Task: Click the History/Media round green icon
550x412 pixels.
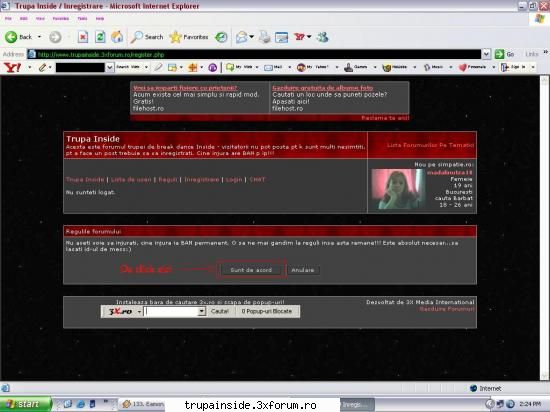Action: coord(221,37)
